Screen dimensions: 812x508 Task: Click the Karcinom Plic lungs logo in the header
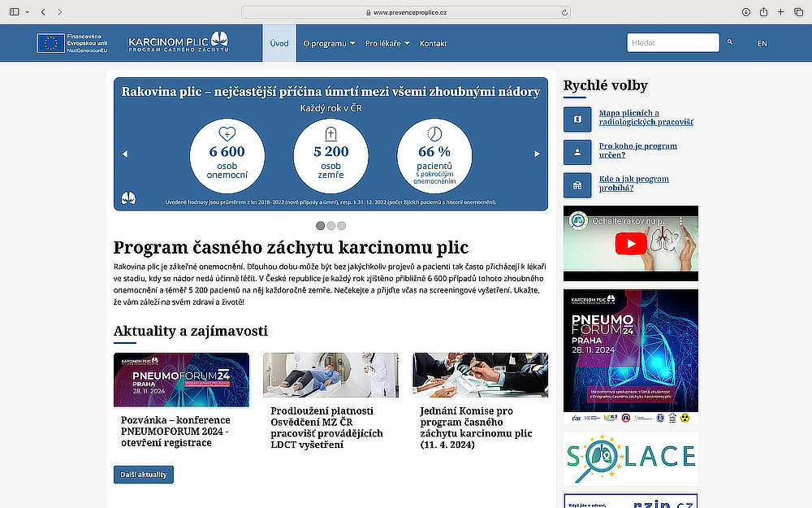click(x=216, y=39)
